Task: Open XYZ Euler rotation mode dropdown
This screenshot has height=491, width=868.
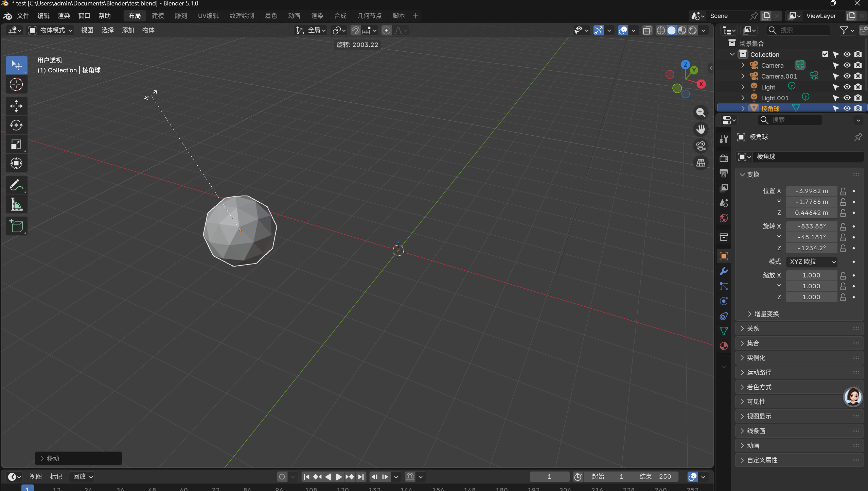Action: (812, 261)
